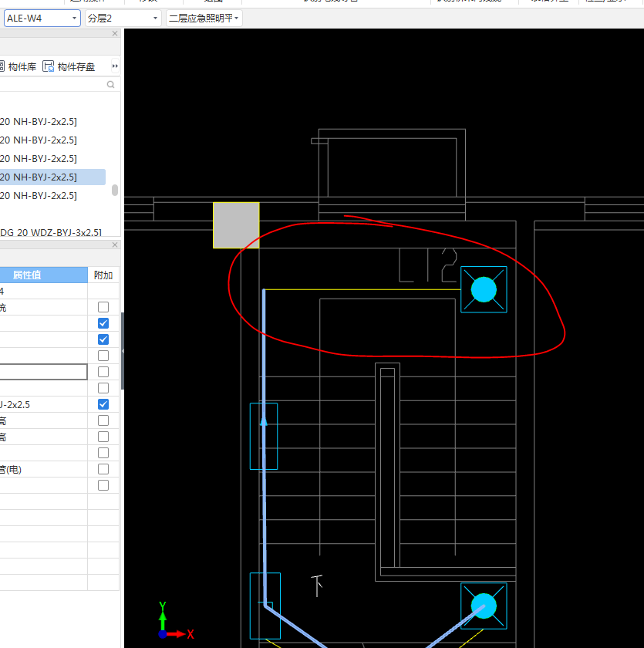The image size is (644, 648).
Task: Close the component list panel
Action: tap(115, 33)
